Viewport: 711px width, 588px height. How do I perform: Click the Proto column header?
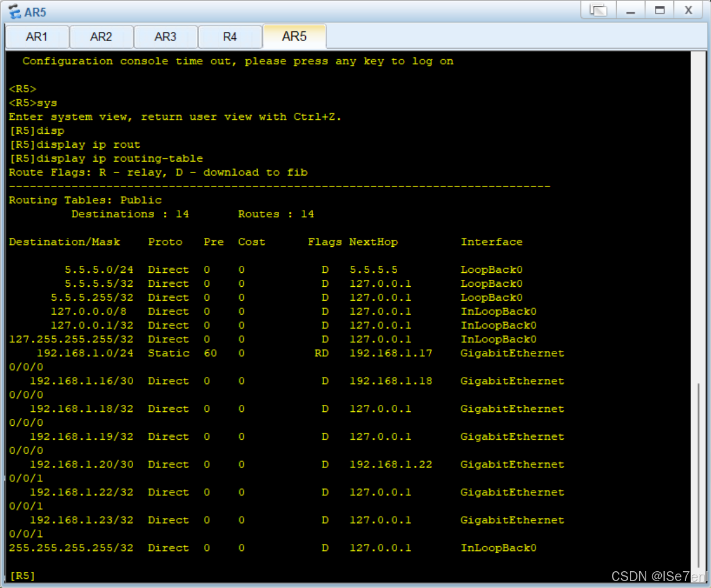tap(165, 242)
